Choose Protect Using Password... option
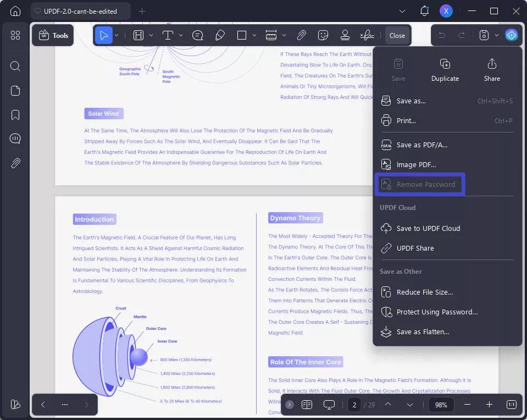This screenshot has height=420, width=527. pyautogui.click(x=447, y=312)
